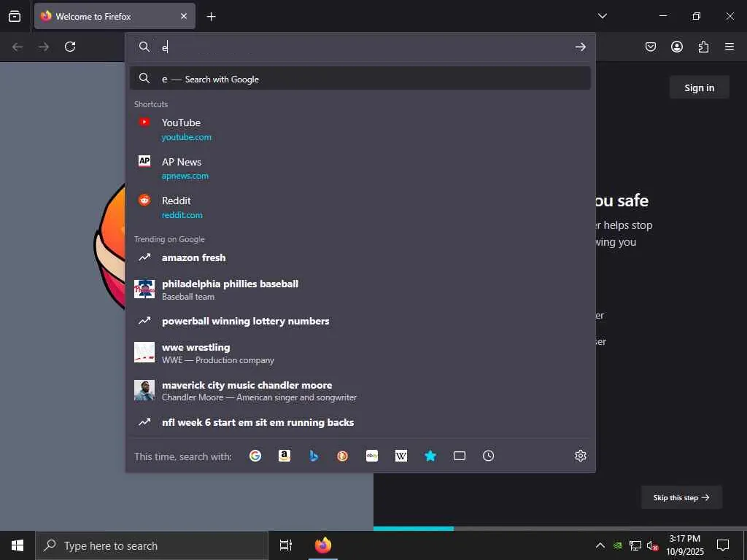Open AP News shortcut suggestion
747x560 pixels.
[x=360, y=168]
